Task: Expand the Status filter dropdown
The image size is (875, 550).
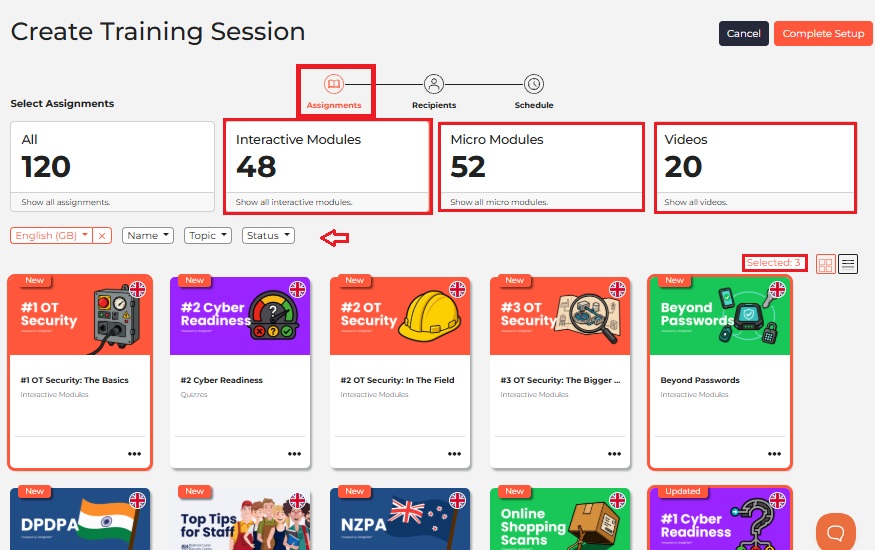Action: click(x=268, y=235)
